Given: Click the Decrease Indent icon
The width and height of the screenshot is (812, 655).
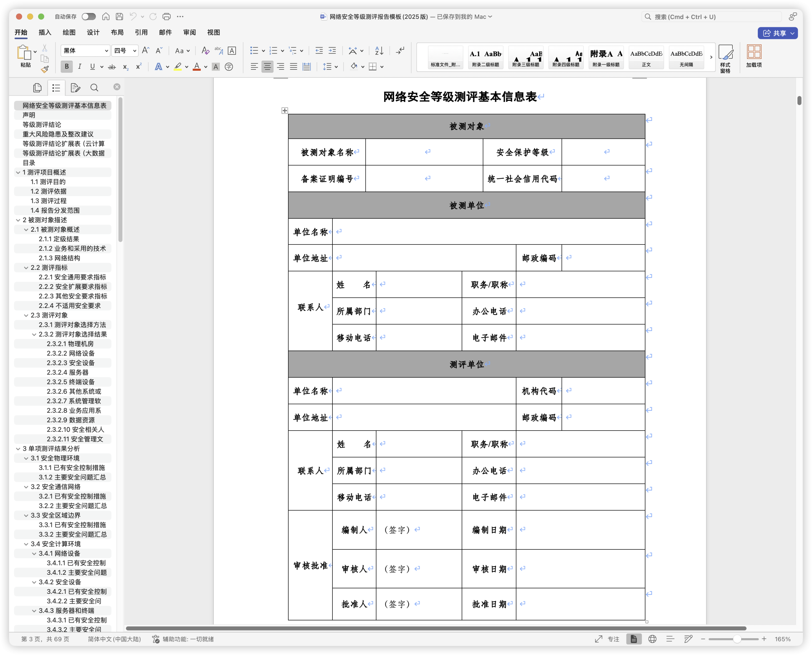Looking at the screenshot, I should click(x=319, y=50).
